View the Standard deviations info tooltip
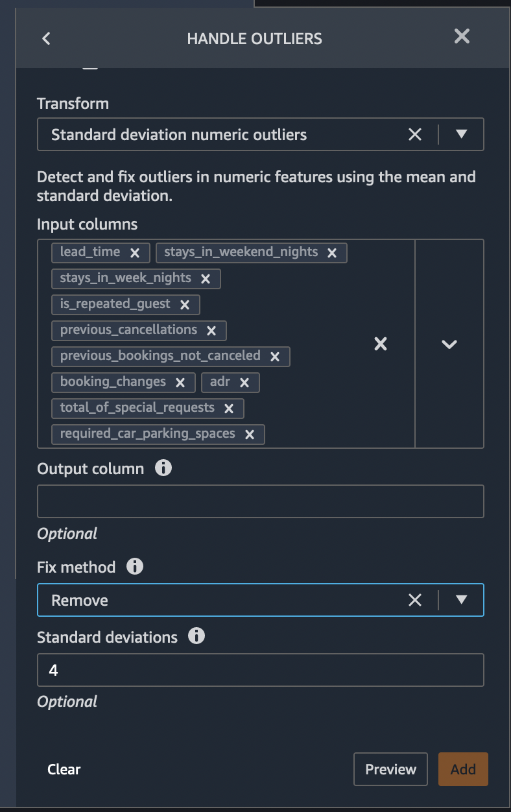 point(198,636)
